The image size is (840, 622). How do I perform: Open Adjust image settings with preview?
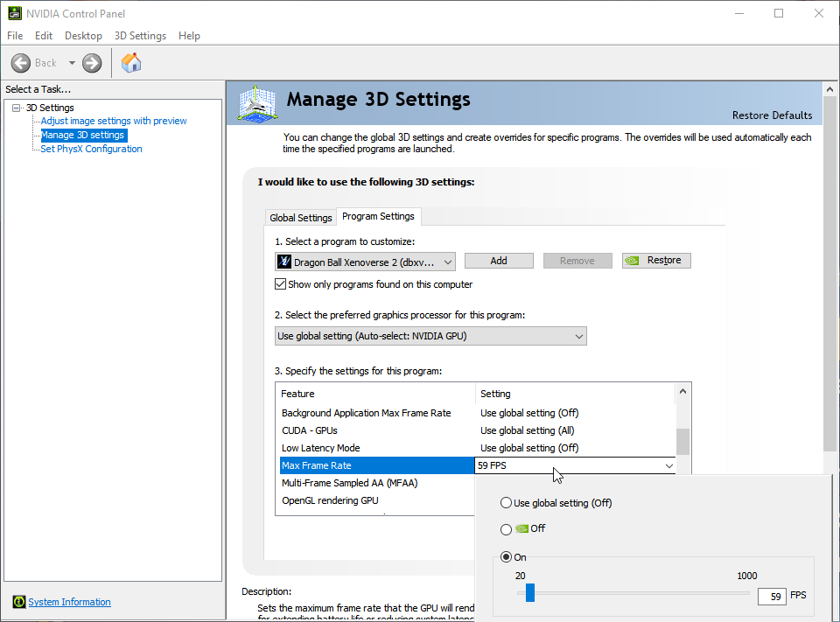(x=114, y=121)
